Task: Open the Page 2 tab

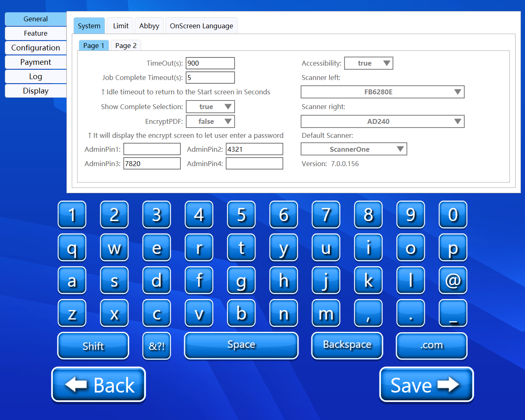Action: click(126, 45)
